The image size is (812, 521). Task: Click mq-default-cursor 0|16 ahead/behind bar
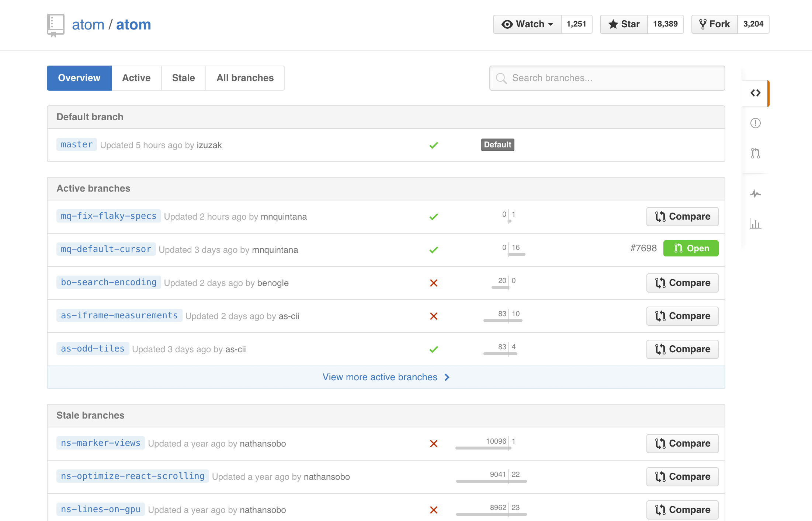514,250
